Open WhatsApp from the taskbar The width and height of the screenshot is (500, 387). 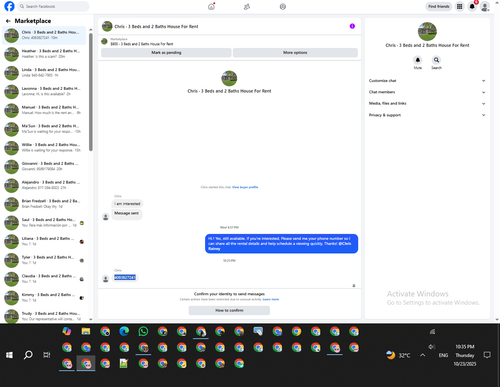click(x=143, y=331)
